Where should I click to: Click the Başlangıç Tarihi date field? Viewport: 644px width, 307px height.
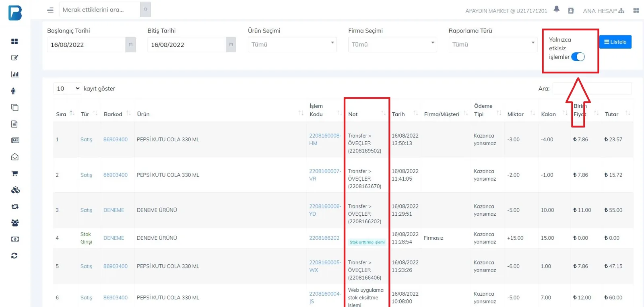click(x=86, y=45)
